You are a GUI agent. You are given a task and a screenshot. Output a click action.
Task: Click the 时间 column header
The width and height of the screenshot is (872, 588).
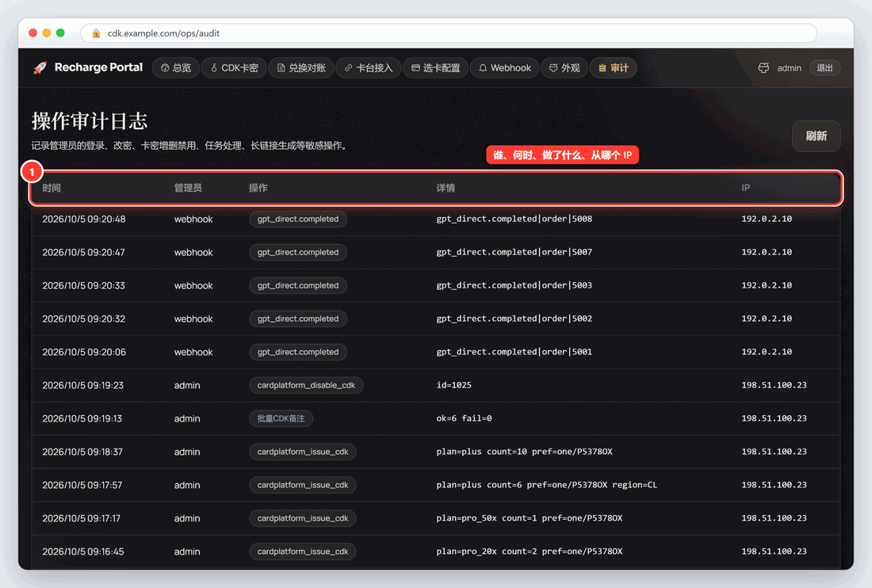point(52,188)
